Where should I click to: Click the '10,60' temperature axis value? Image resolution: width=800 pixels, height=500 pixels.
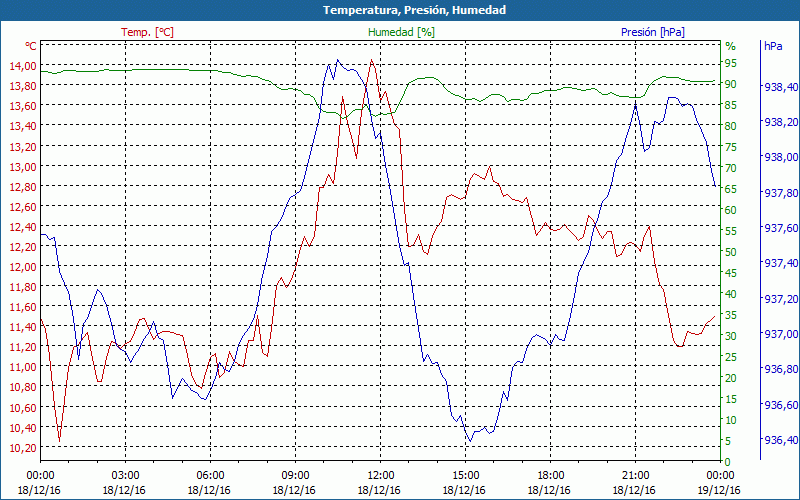click(x=22, y=407)
